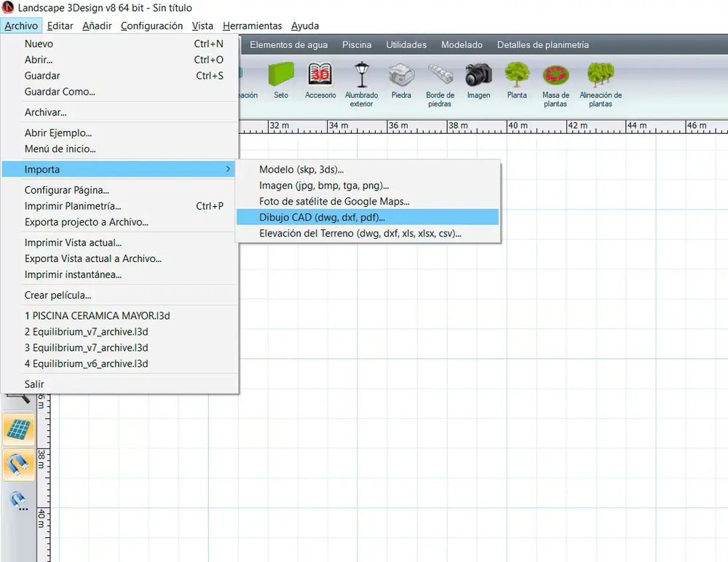Open the Herramientas menu
This screenshot has height=562, width=728.
pyautogui.click(x=251, y=25)
